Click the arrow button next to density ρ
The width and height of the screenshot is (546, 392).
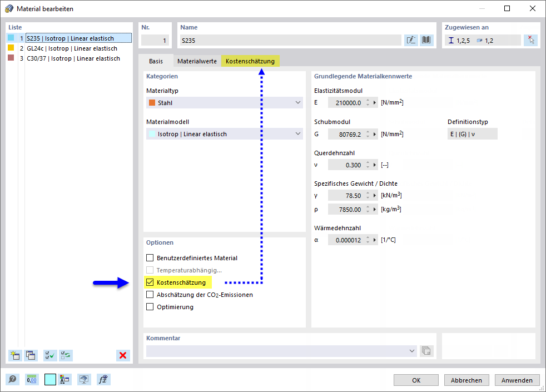point(375,210)
